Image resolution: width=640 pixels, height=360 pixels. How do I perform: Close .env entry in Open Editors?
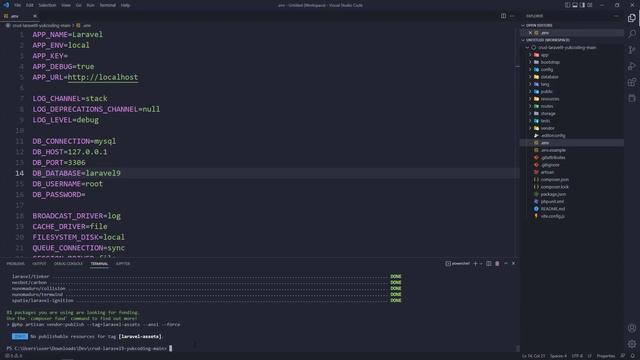530,33
